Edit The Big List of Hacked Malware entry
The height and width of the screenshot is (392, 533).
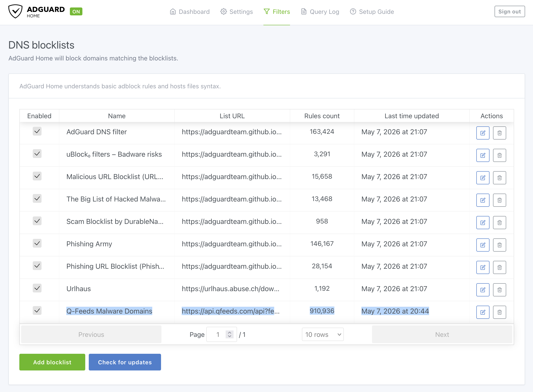point(483,200)
